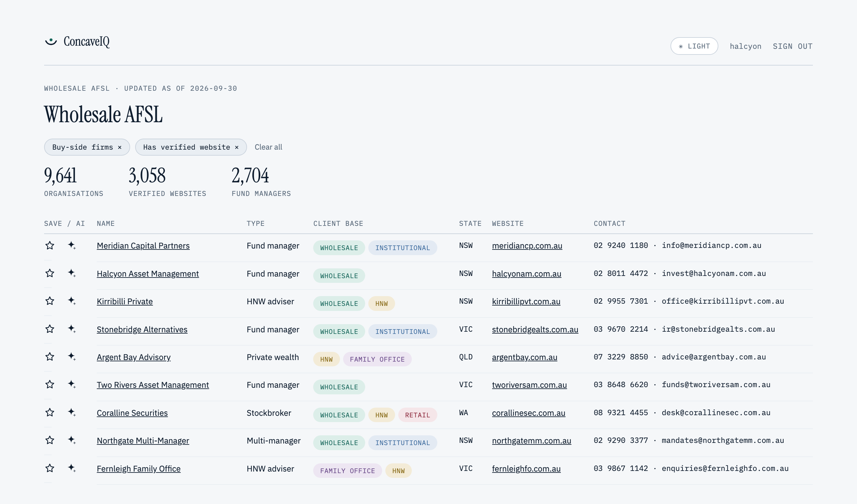The image size is (857, 504).
Task: Clear all active filters
Action: [268, 147]
